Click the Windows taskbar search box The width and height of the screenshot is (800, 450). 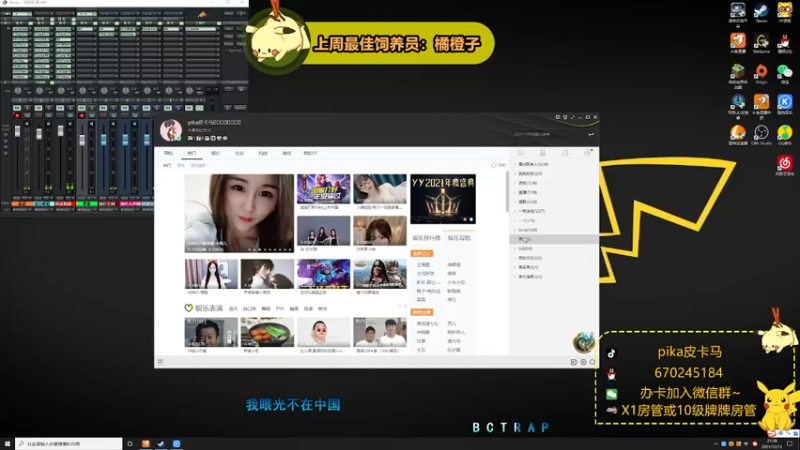[69, 444]
